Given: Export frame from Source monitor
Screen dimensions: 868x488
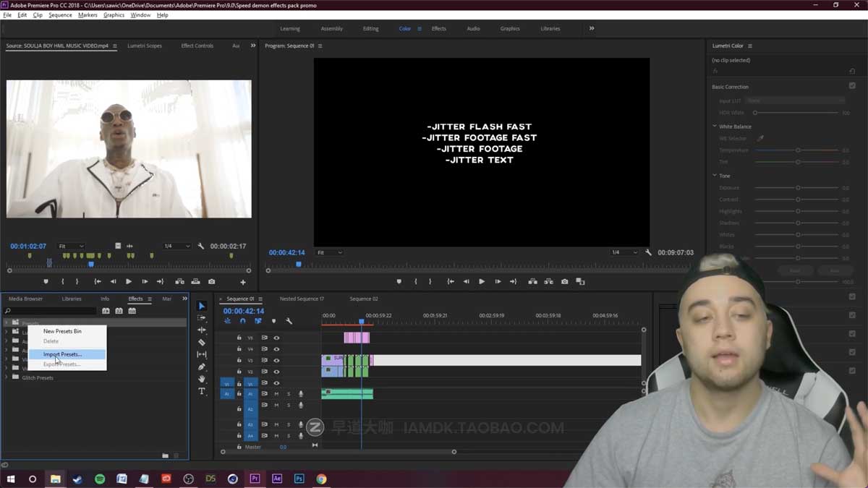Looking at the screenshot, I should tap(211, 281).
